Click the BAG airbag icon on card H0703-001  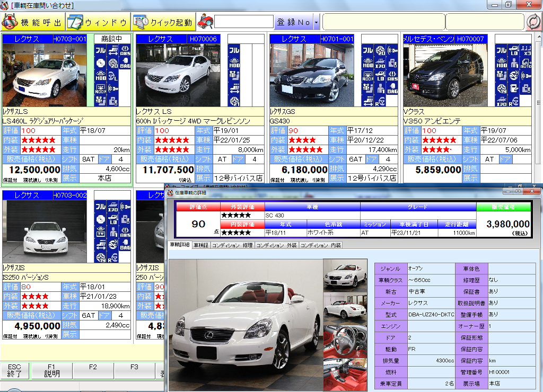[x=125, y=63]
